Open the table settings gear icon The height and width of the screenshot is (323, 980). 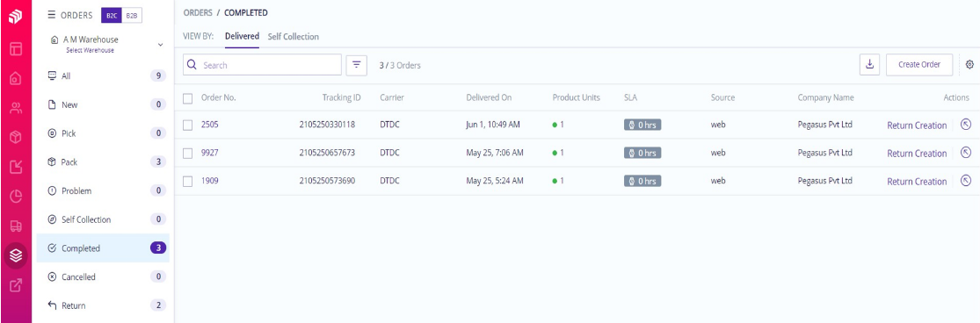click(969, 64)
